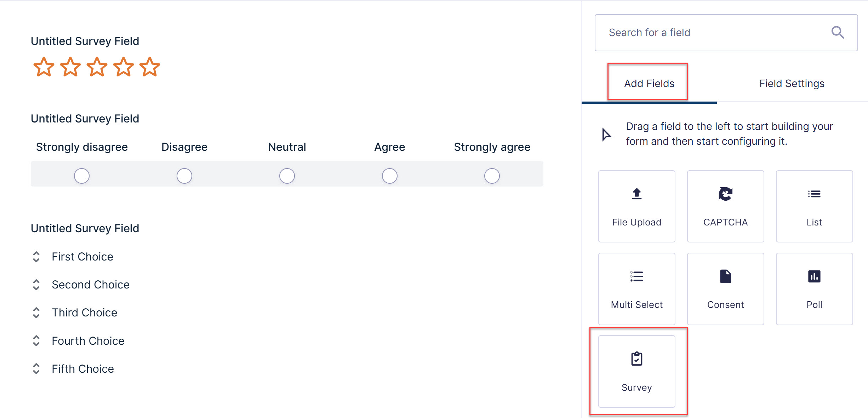The image size is (868, 418).
Task: Click the reorder arrows next to Third Choice
Action: click(x=36, y=313)
